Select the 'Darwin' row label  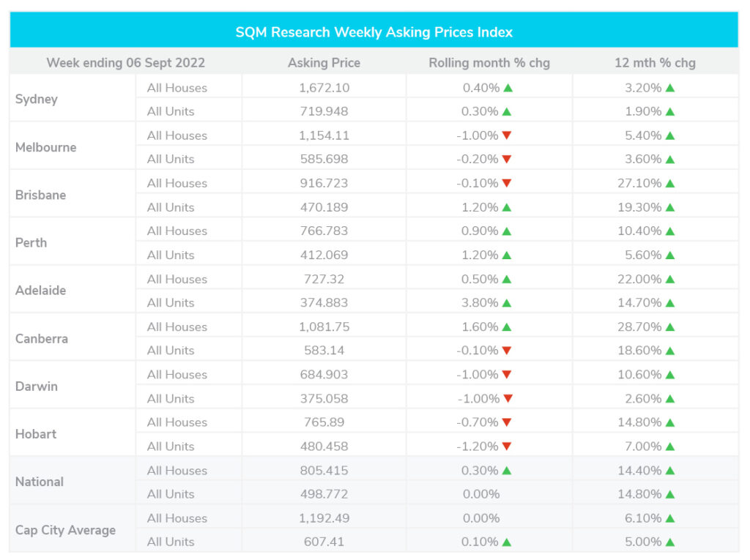point(37,387)
